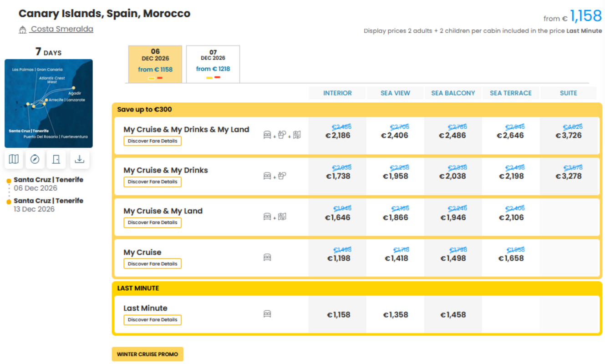Select Last Minute €1,158 Interior price
The width and height of the screenshot is (605, 364).
[339, 315]
